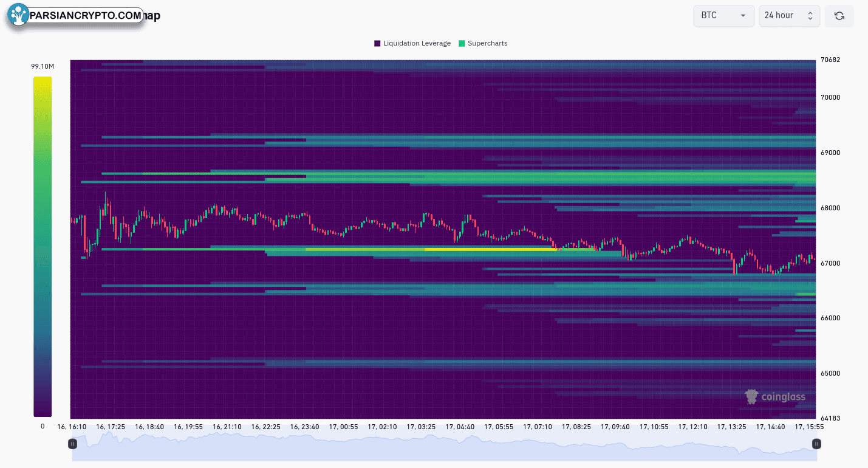868x468 pixels.
Task: Click the 17, 13:25 time label
Action: pyautogui.click(x=732, y=427)
